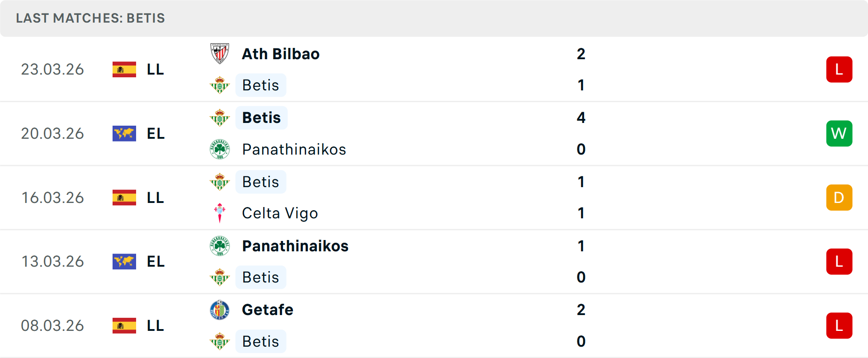Open the Celta Vigo club badge

click(220, 213)
